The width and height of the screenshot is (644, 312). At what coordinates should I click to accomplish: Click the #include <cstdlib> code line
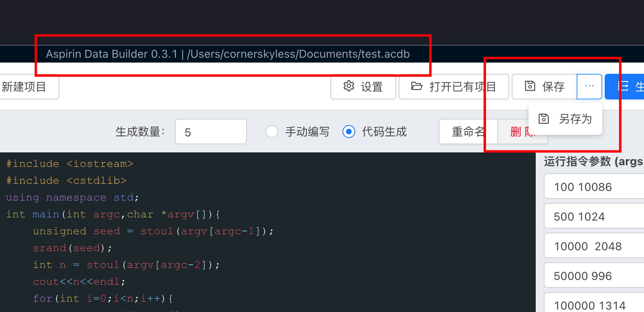67,180
